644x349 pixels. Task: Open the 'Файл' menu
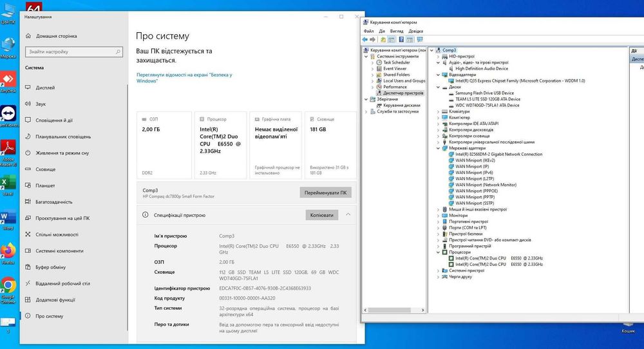tap(368, 31)
